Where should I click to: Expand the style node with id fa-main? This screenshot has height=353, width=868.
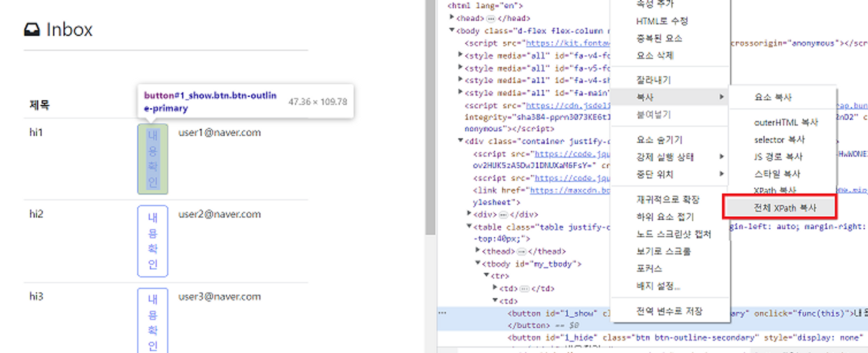(460, 92)
